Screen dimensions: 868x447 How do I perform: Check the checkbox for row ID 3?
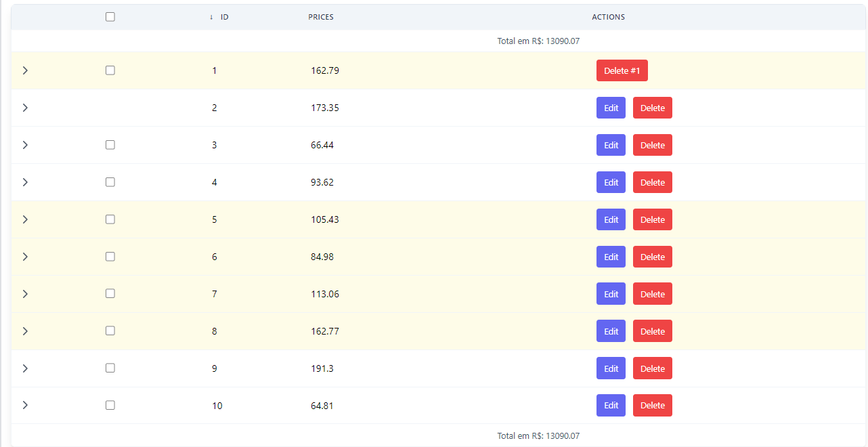(x=110, y=145)
